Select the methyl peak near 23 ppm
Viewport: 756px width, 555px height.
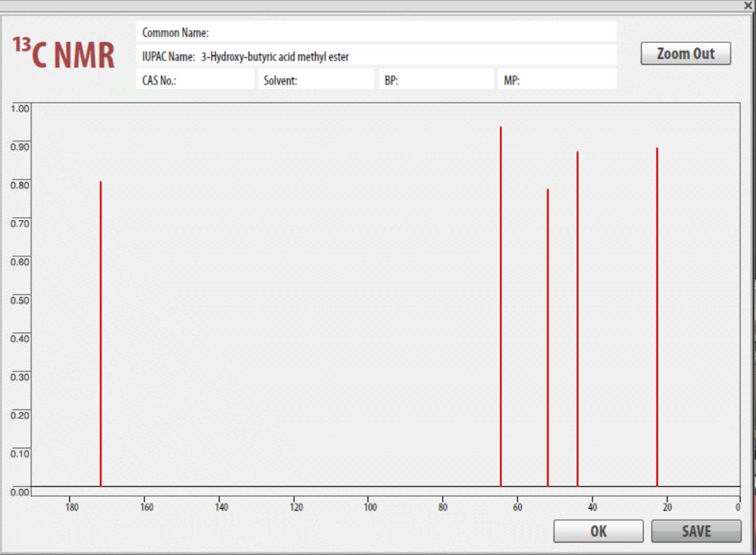tap(657, 317)
